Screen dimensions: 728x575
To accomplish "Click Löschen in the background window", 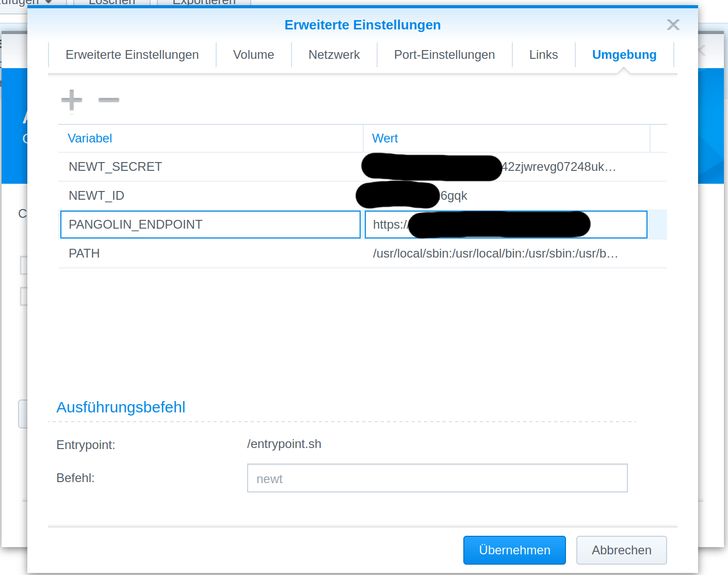I will click(112, 2).
